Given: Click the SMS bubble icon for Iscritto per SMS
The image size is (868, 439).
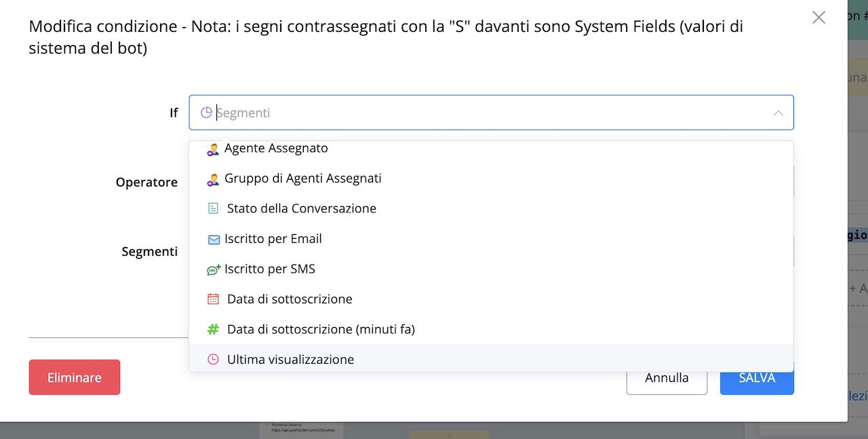Looking at the screenshot, I should [214, 269].
